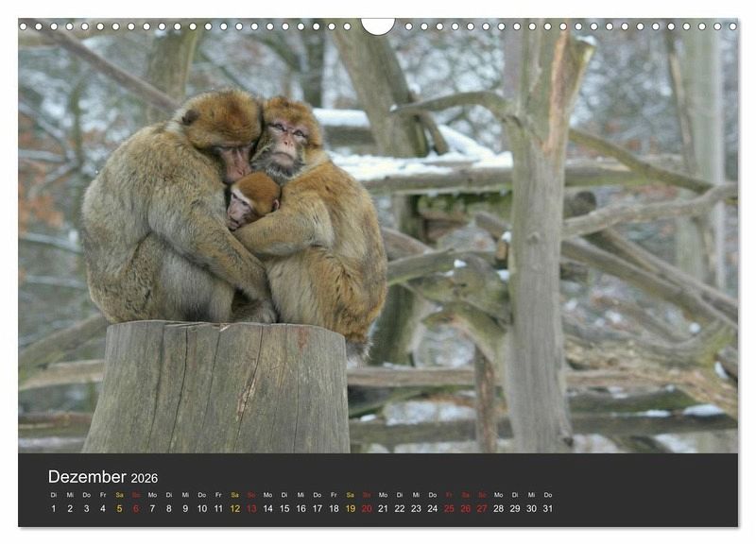Pick Monday date 21

(x=384, y=508)
